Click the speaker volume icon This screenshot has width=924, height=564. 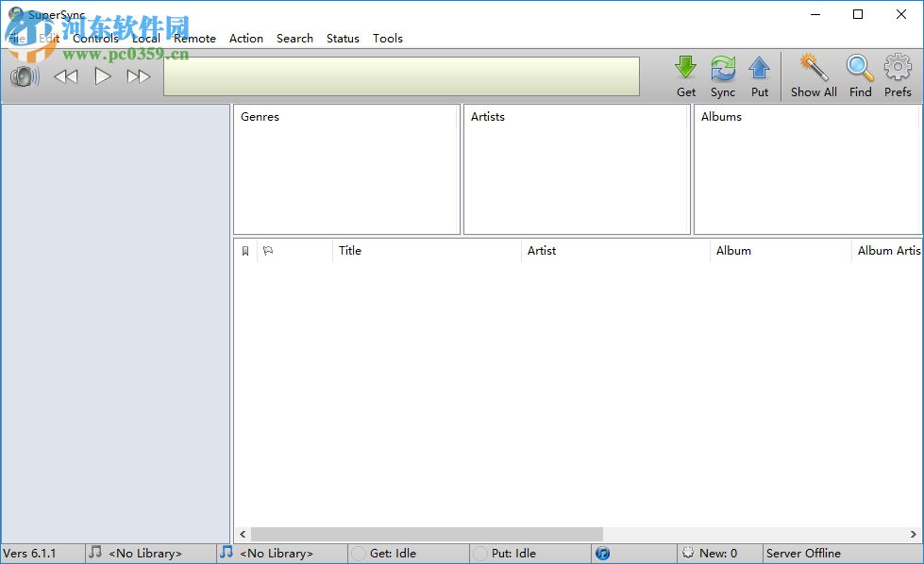coord(25,76)
